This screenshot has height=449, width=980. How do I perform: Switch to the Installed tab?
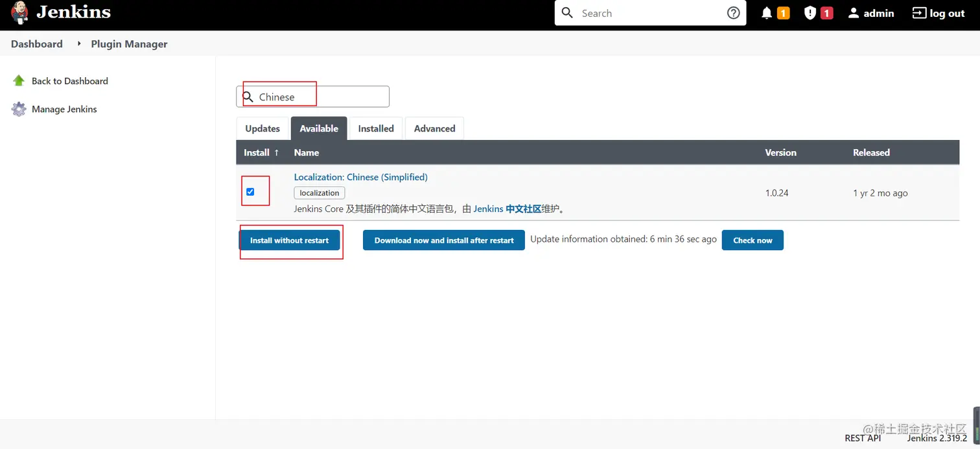click(376, 128)
